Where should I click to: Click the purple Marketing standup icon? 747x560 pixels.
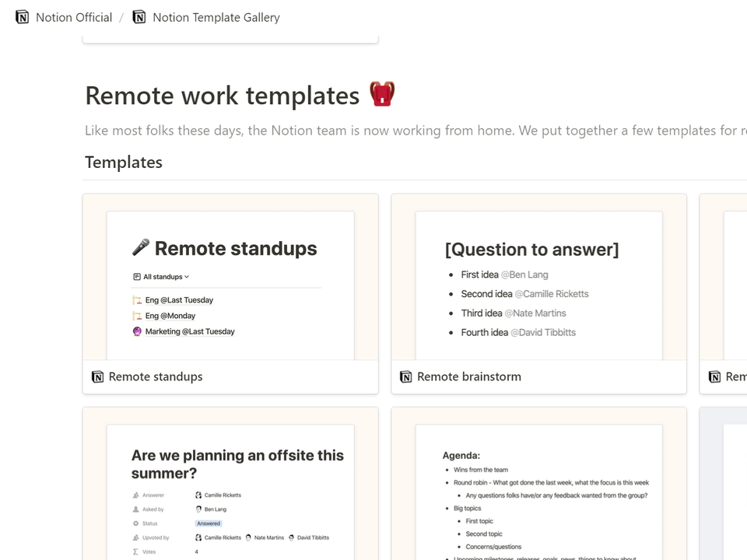(137, 331)
